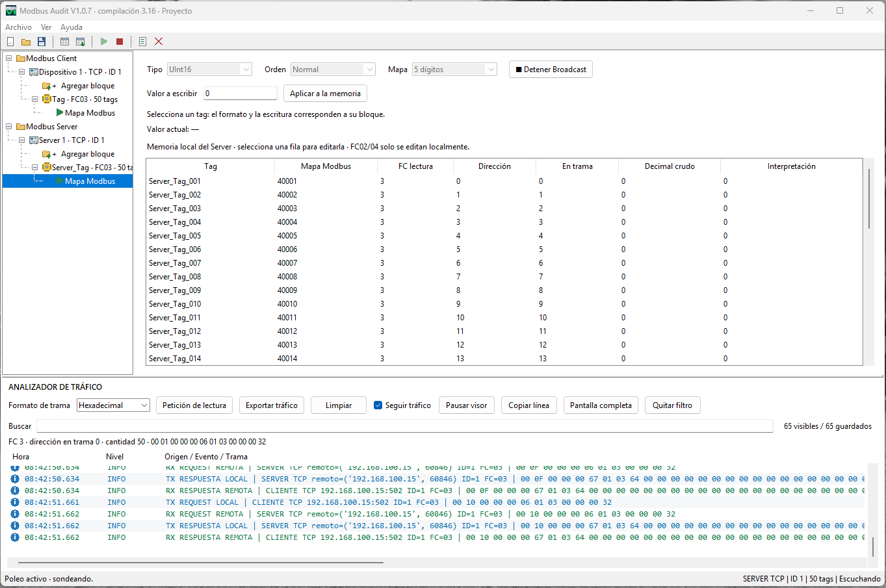Click the Modbus Client folder icon

21,58
